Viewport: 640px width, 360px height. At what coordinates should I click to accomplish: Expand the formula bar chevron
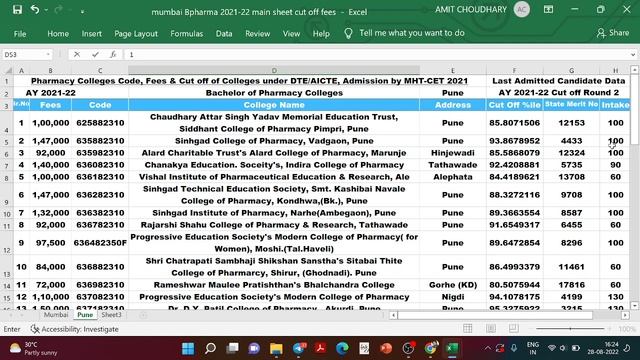(633, 55)
